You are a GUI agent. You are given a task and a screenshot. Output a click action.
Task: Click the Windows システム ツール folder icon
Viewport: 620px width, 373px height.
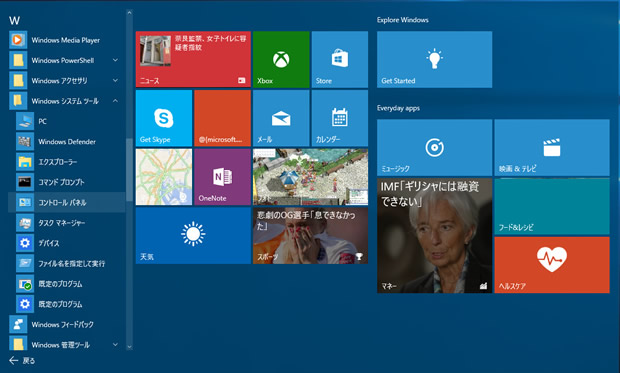coord(18,101)
